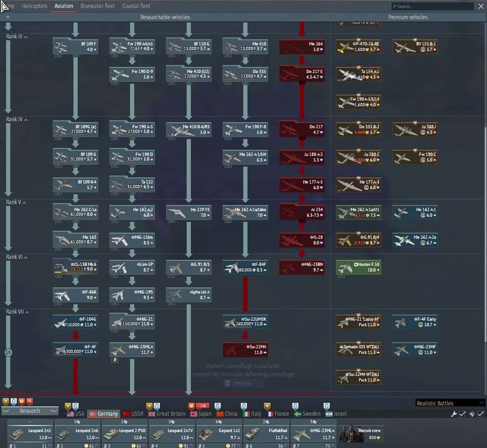Choose the Bf 109 K-4 aircraft card

coord(76,184)
